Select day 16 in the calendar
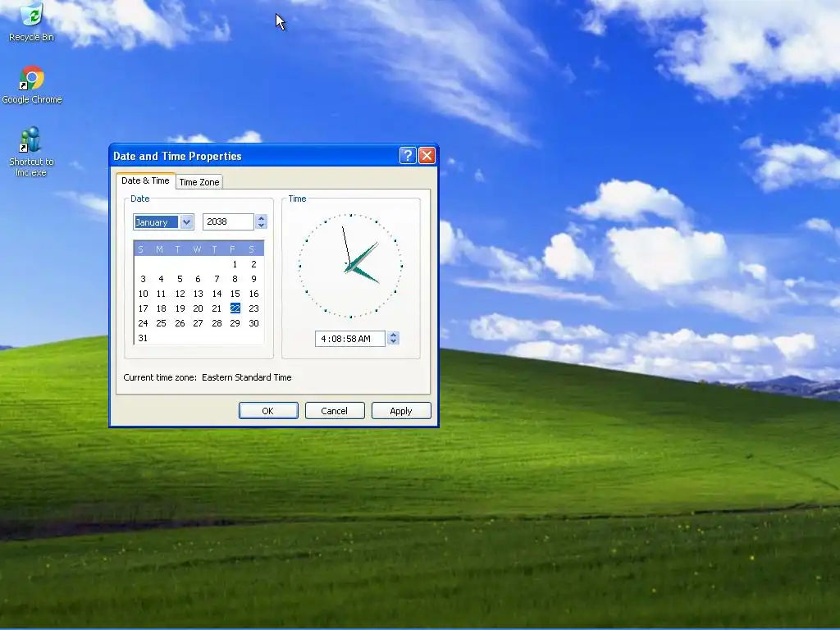This screenshot has height=630, width=840. pos(254,294)
